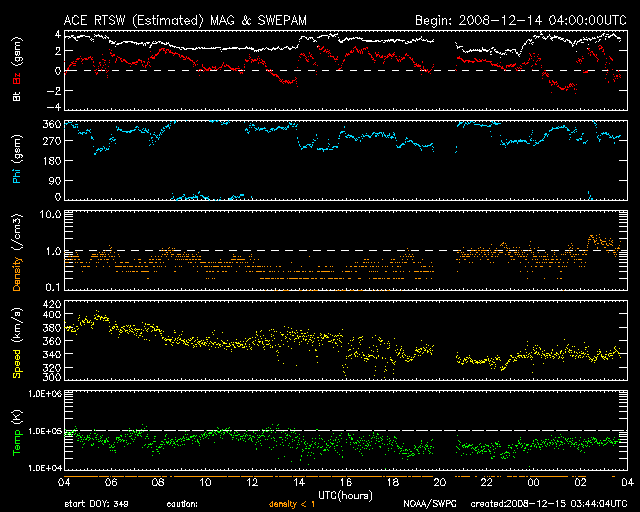The width and height of the screenshot is (640, 512).
Task: Click the '04' hour tick at the left end of the x-axis
Action: pyautogui.click(x=64, y=483)
